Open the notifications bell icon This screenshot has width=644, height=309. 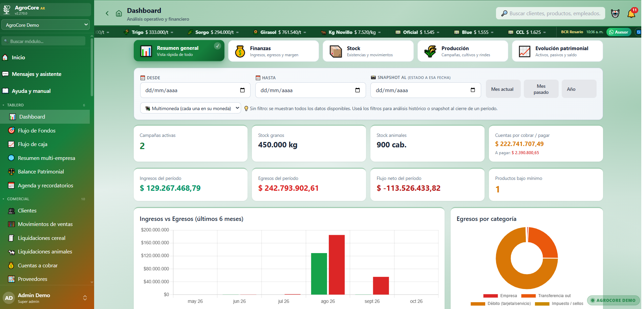click(x=631, y=14)
